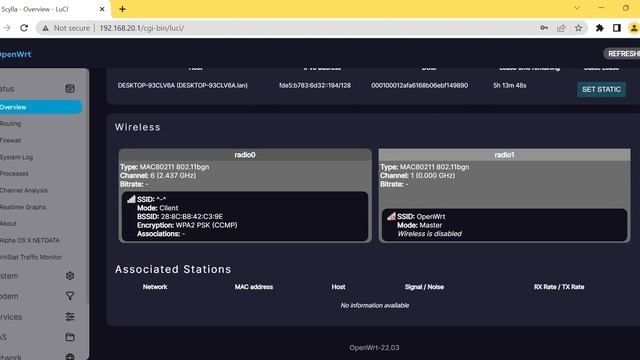Click the Channel 6 (2.437 GHz) line
This screenshot has width=640, height=360.
pos(158,176)
